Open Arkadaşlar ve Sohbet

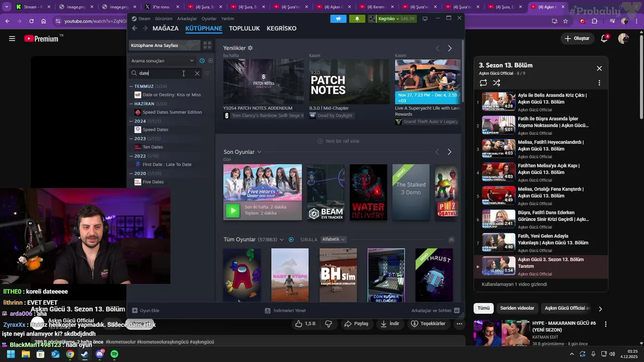435,311
